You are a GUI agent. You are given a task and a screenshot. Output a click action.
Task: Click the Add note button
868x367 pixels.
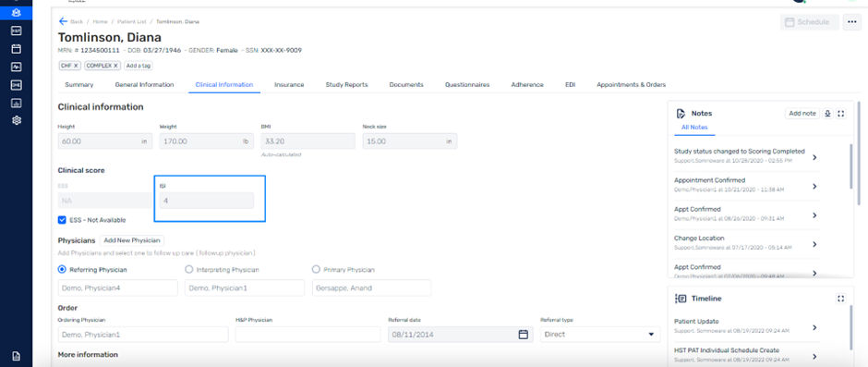tap(802, 114)
